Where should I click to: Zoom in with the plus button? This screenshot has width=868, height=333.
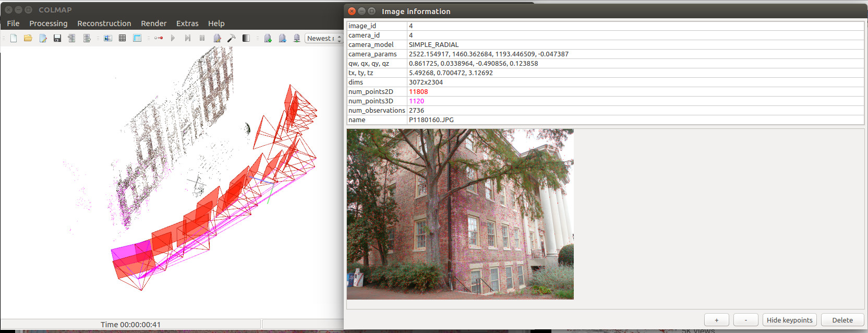[716, 320]
